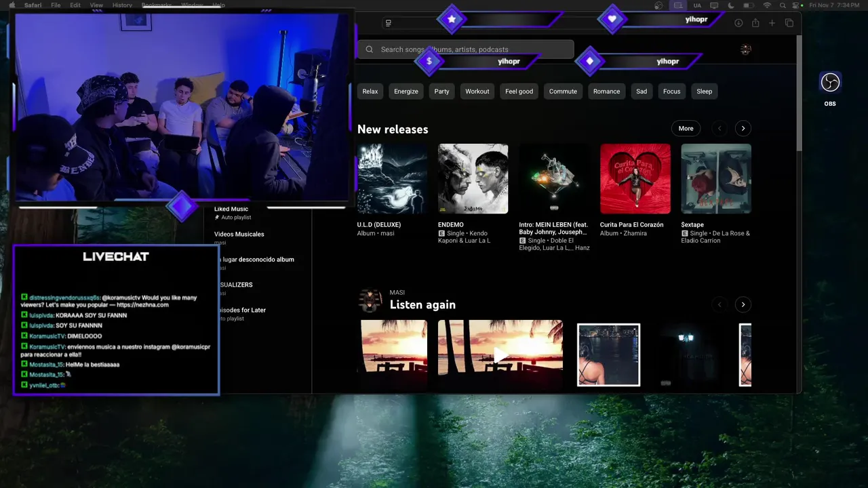Select the Focus mood chip
The image size is (868, 488).
(x=671, y=91)
